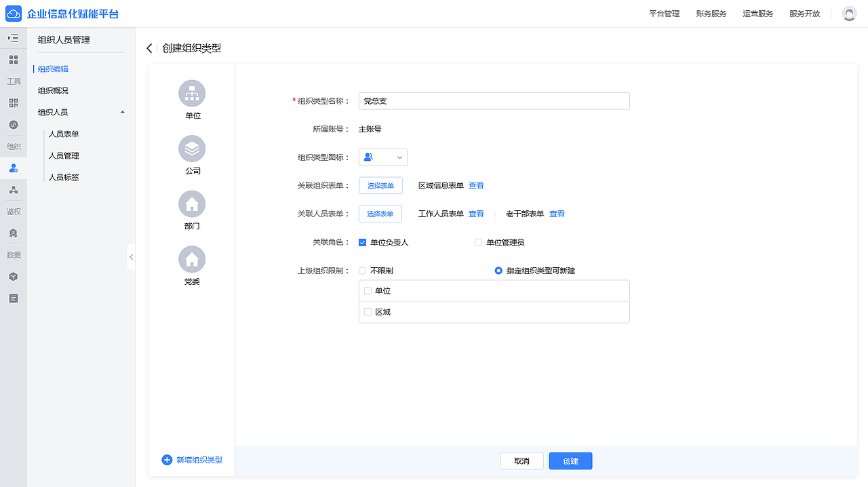This screenshot has height=487, width=868.
Task: Open the link tool icon in sidebar
Action: tap(13, 125)
